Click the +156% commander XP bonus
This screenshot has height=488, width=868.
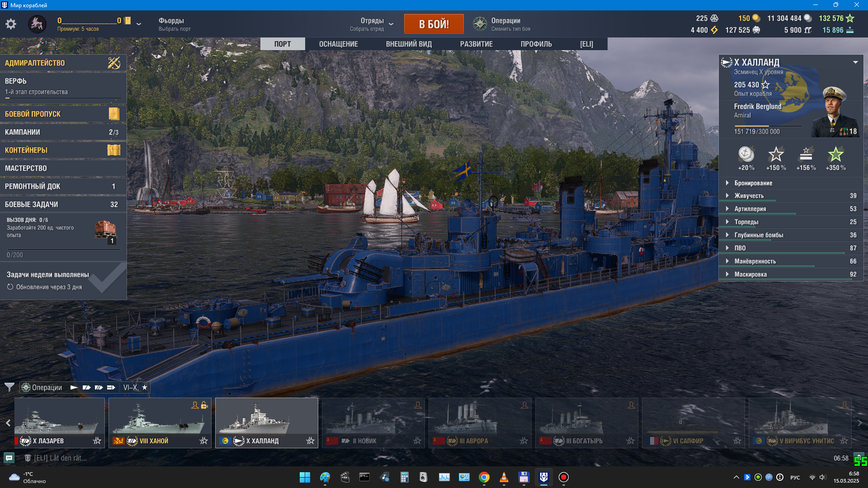tap(806, 159)
